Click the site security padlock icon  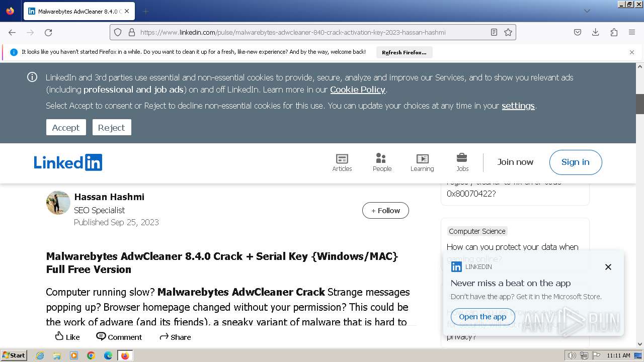132,32
